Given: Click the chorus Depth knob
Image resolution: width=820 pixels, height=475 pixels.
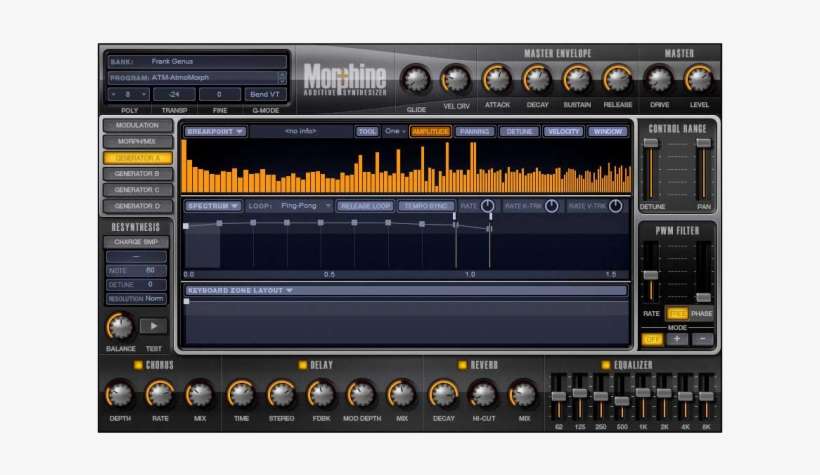Looking at the screenshot, I should pos(119,395).
